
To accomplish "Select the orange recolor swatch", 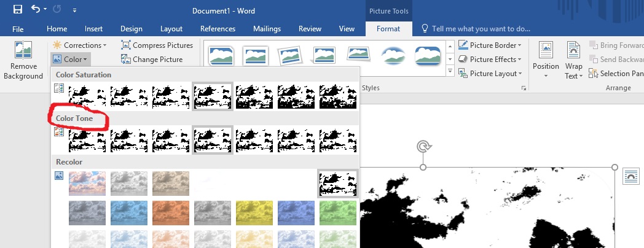I will click(171, 212).
